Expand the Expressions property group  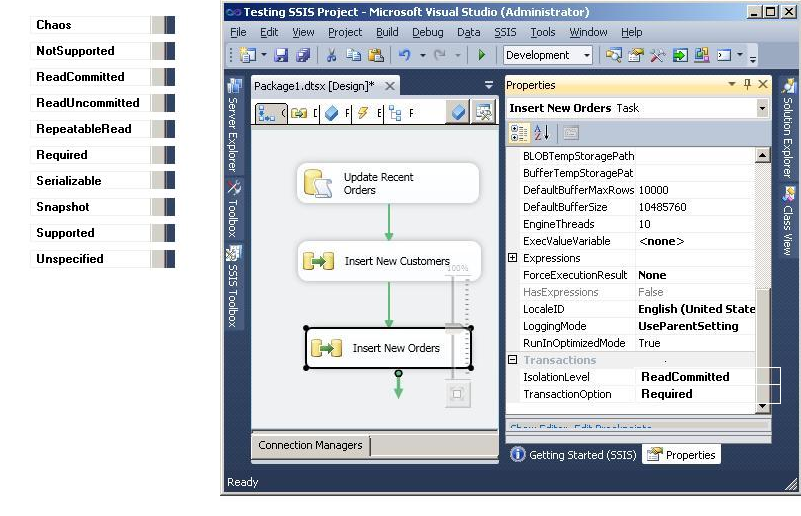tap(513, 258)
